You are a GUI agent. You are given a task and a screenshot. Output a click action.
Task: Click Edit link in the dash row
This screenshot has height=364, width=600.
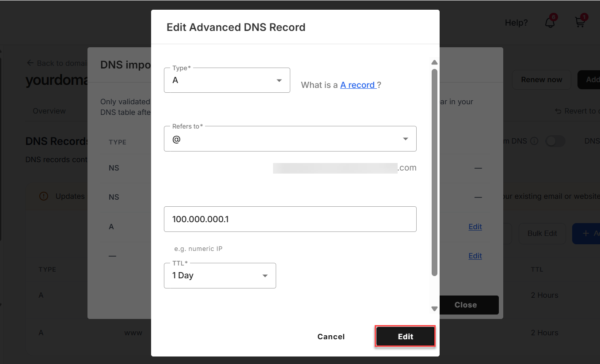[475, 256]
